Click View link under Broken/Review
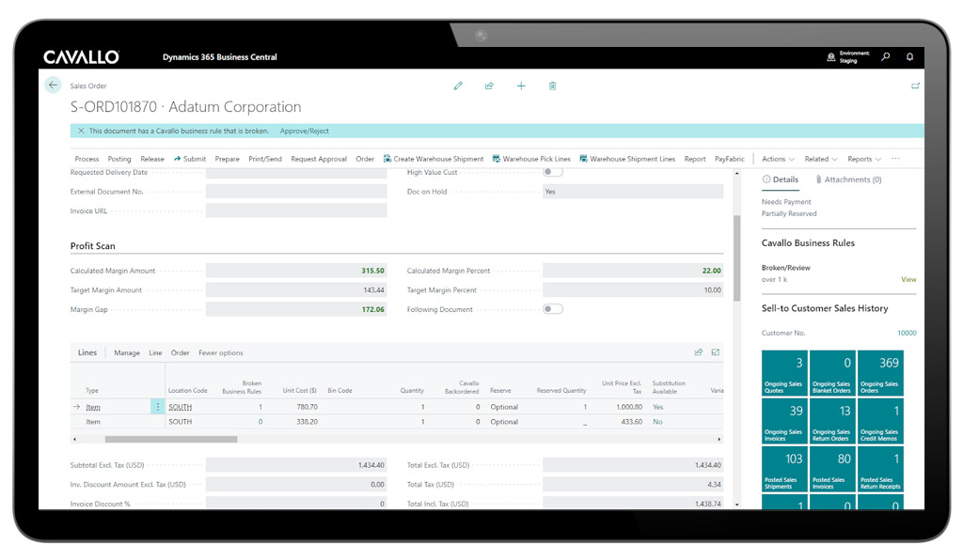The height and width of the screenshot is (560, 963). 908,280
